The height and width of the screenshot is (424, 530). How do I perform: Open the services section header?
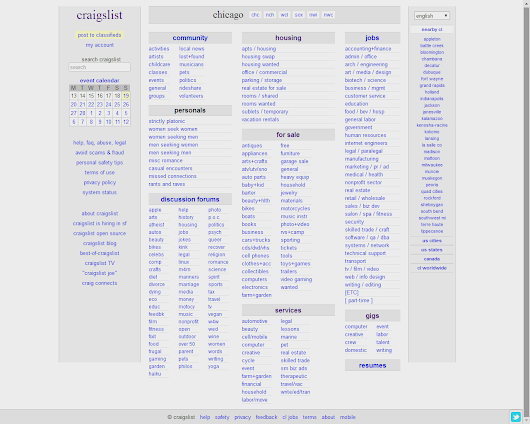click(288, 310)
